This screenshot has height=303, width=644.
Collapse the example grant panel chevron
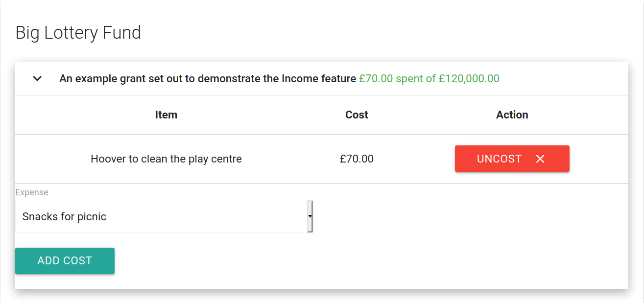pos(37,79)
